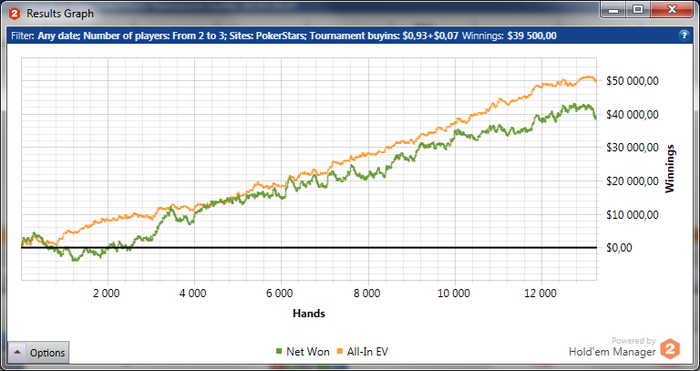Image resolution: width=700 pixels, height=371 pixels.
Task: Click the green Net Won color marker
Action: [279, 352]
